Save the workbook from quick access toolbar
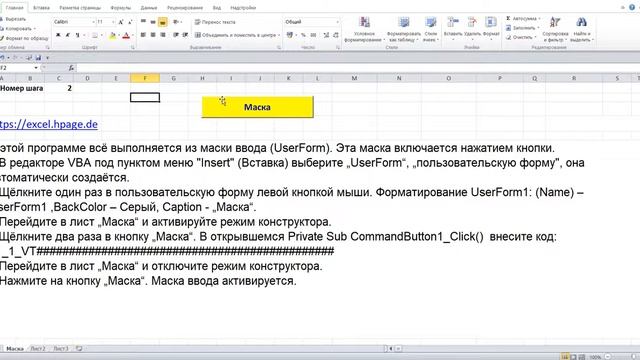This screenshot has width=640, height=360. (x=38, y=58)
